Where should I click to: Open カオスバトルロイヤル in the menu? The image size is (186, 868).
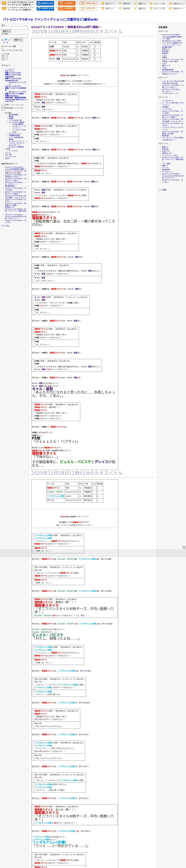(x=13, y=86)
